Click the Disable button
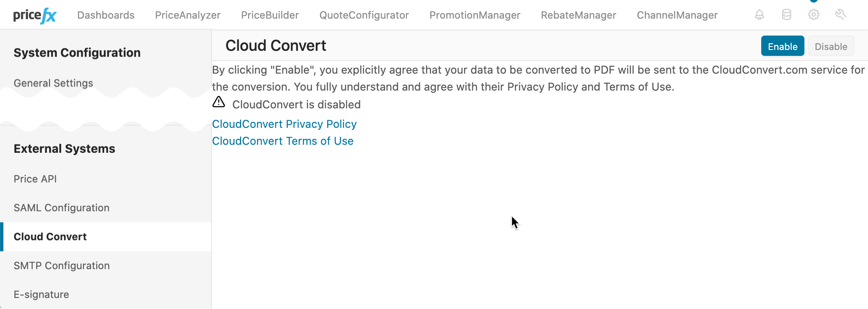 tap(831, 46)
